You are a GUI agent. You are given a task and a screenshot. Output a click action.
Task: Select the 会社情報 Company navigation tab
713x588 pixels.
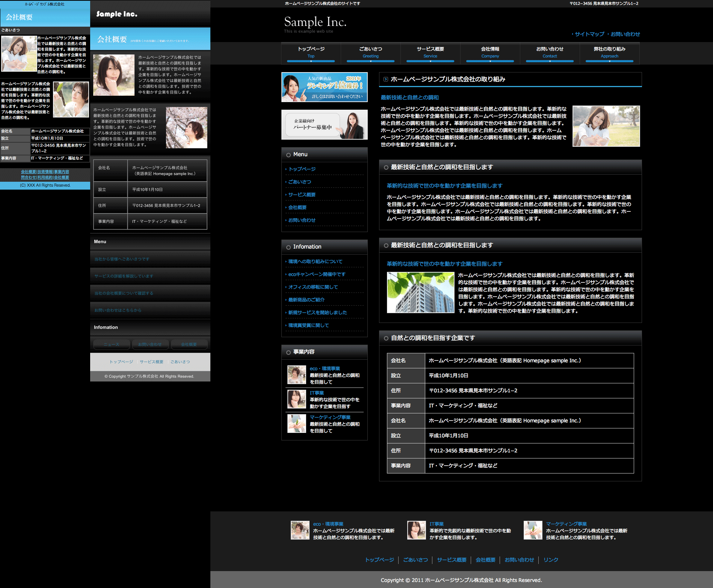click(x=490, y=52)
